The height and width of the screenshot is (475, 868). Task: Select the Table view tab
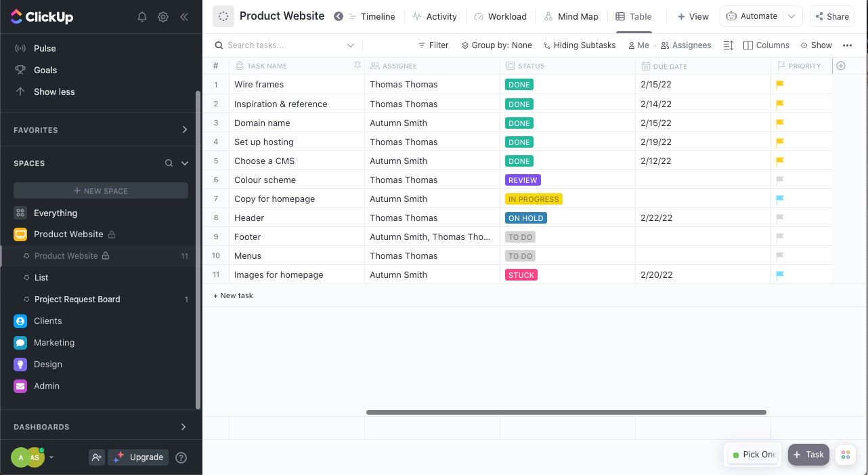634,16
